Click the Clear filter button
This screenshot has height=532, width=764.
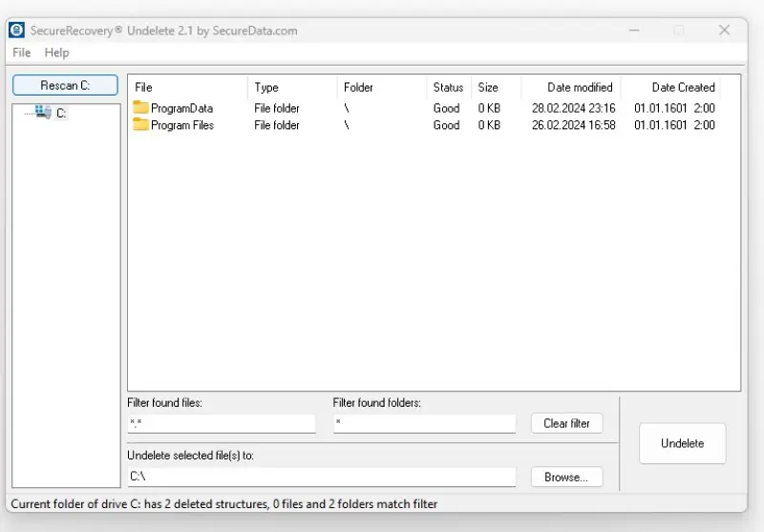point(566,423)
